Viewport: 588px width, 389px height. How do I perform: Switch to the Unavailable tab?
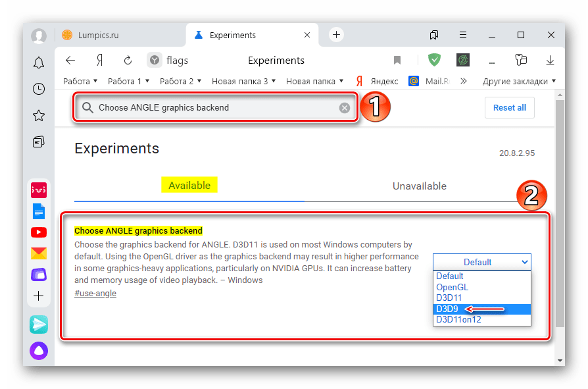419,186
